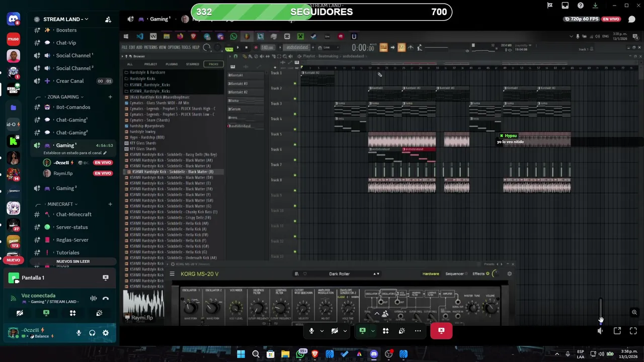Screen dimensions: 644x362
Task: Open soundboard in bottom call controls
Action: [401, 331]
